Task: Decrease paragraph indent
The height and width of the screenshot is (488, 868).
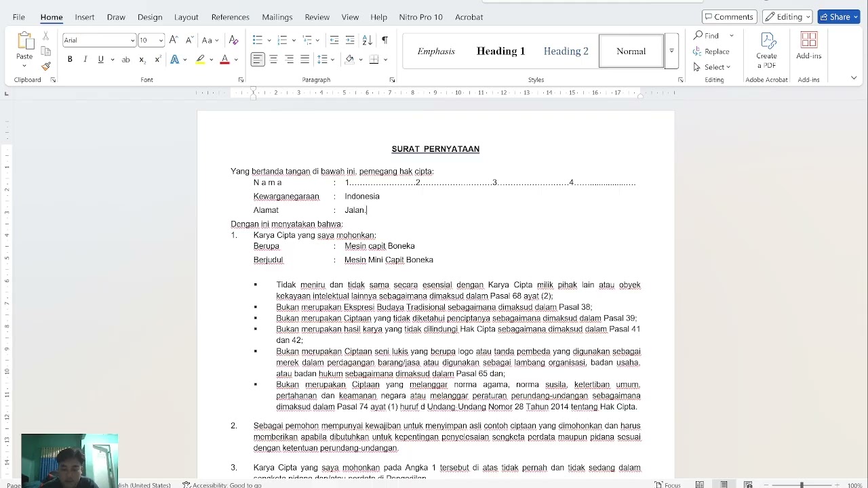Action: click(334, 40)
